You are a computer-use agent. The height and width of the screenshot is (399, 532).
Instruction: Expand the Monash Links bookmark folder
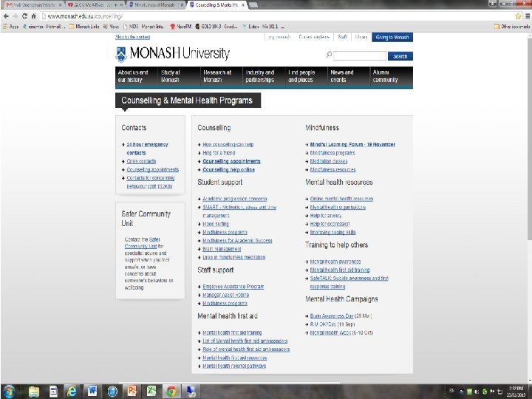click(84, 27)
